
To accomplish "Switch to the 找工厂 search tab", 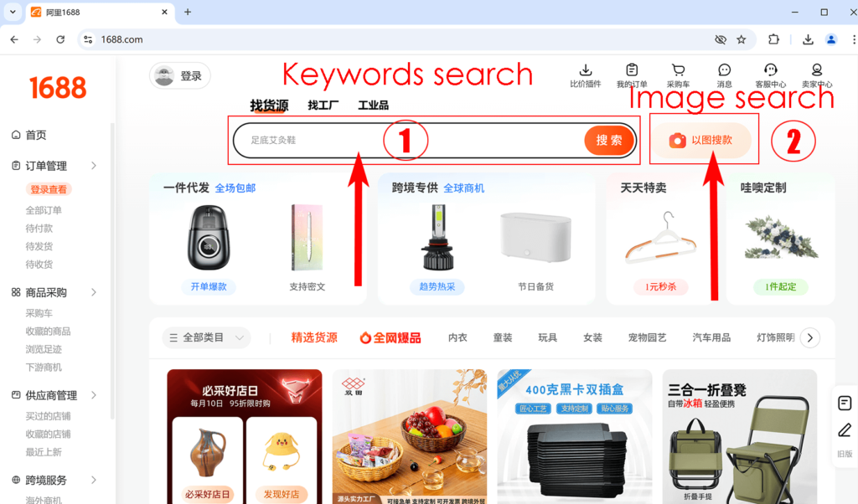I will click(x=323, y=105).
